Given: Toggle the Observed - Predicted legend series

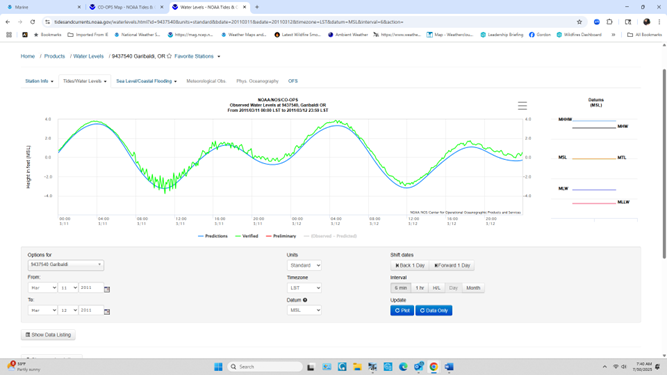Looking at the screenshot, I should pos(330,236).
